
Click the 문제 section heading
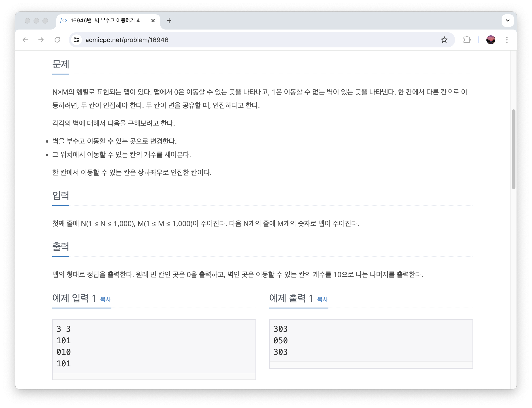click(61, 64)
